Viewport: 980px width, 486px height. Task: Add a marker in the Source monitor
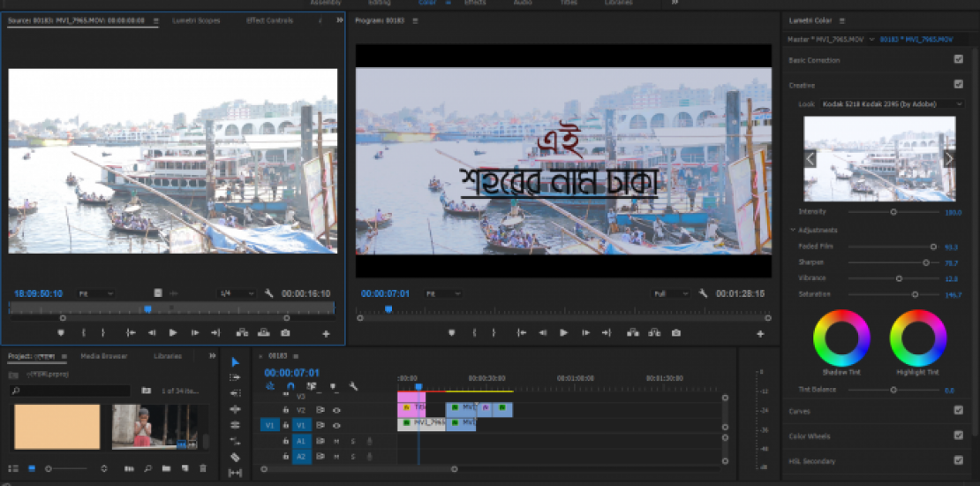click(61, 333)
